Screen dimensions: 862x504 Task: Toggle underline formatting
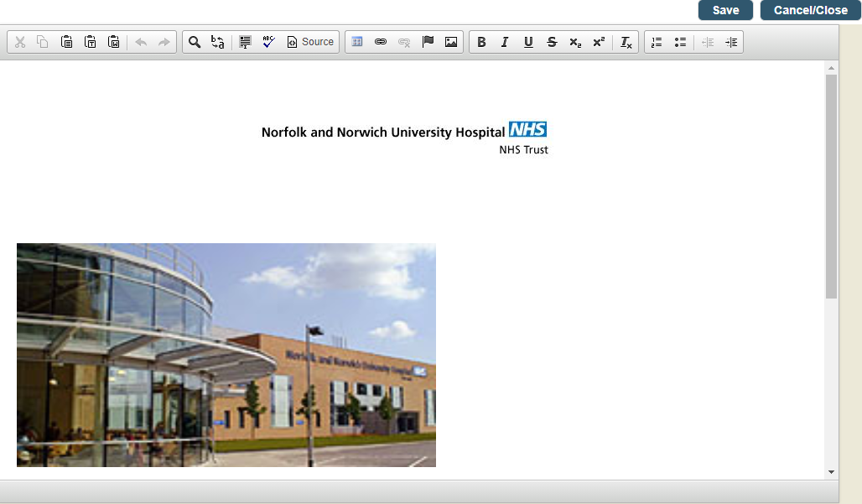[x=528, y=42]
